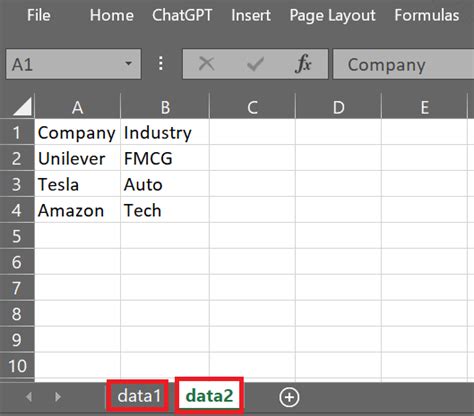474x416 pixels.
Task: Expand the Name Box dropdown arrow
Action: (x=128, y=63)
